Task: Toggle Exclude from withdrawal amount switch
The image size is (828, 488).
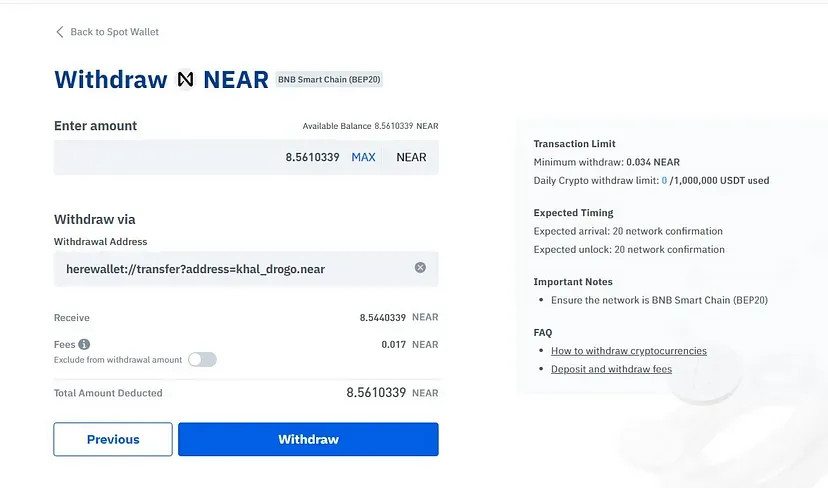Action: [x=202, y=360]
